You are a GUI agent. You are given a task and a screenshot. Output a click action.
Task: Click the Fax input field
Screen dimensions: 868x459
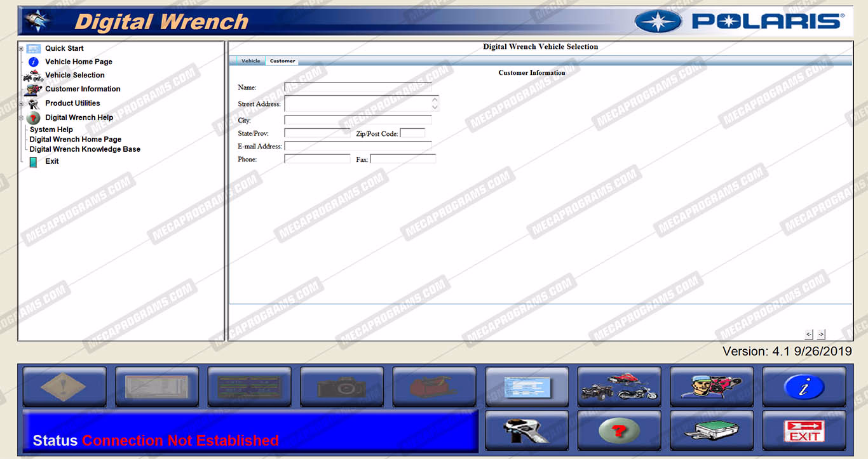tap(403, 159)
